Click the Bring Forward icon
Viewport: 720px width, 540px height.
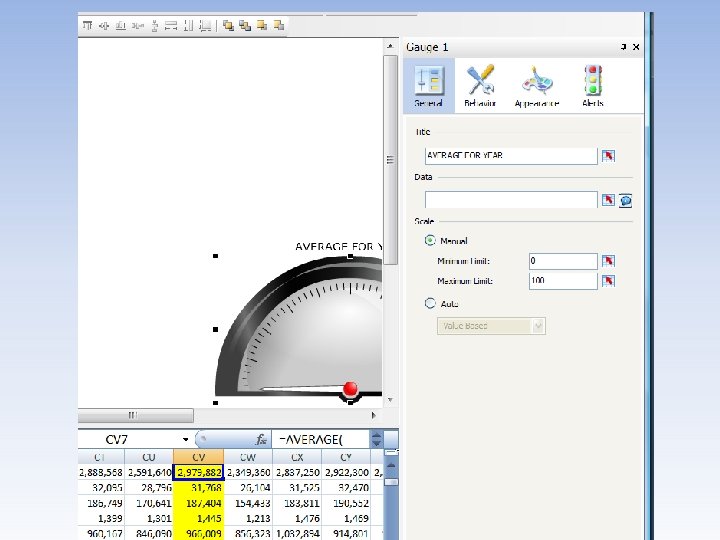coord(262,25)
